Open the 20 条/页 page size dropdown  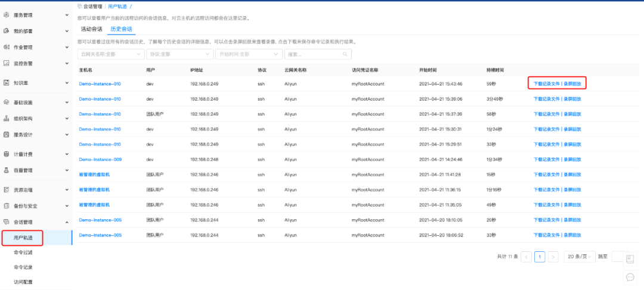coord(580,257)
